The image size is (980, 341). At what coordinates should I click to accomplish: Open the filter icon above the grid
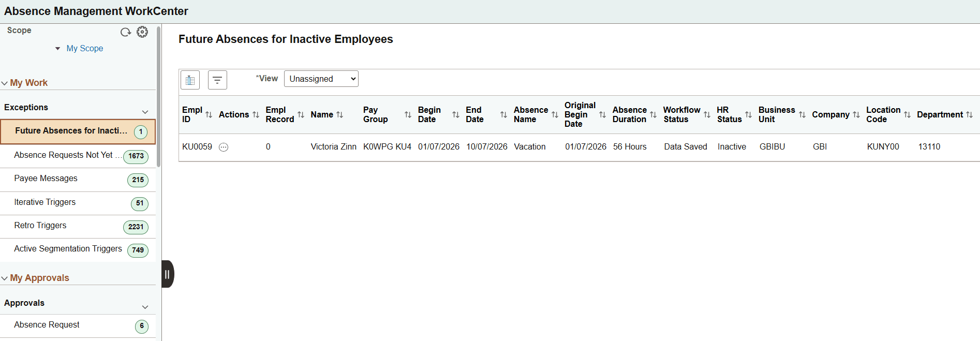point(217,80)
